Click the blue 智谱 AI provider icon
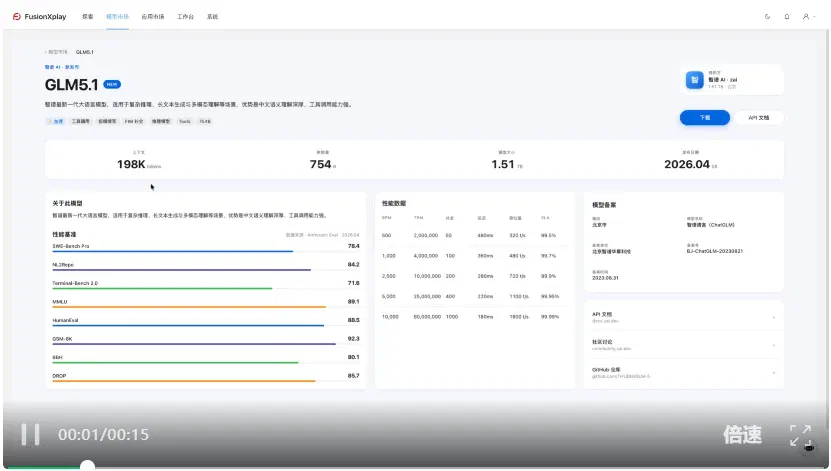This screenshot has height=471, width=831. pyautogui.click(x=694, y=80)
